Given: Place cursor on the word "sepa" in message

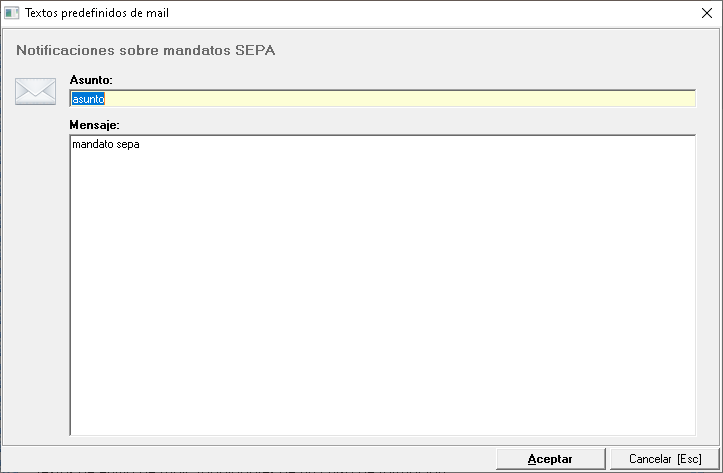Looking at the screenshot, I should pos(129,145).
